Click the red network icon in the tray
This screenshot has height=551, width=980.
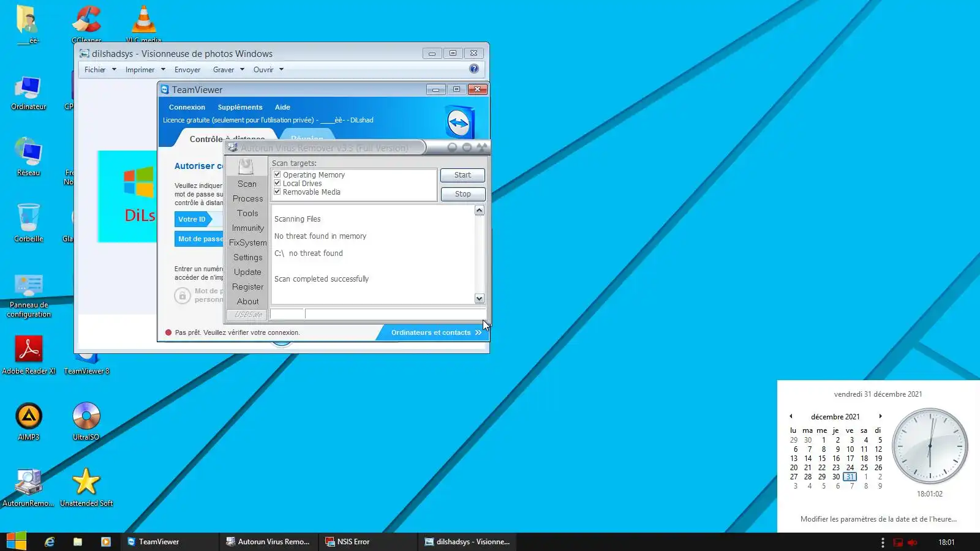(898, 542)
